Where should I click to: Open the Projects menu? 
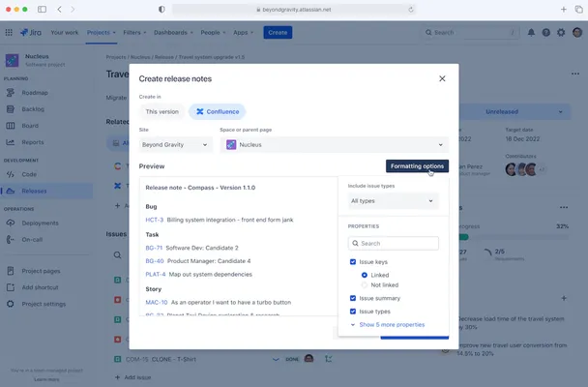tap(102, 33)
